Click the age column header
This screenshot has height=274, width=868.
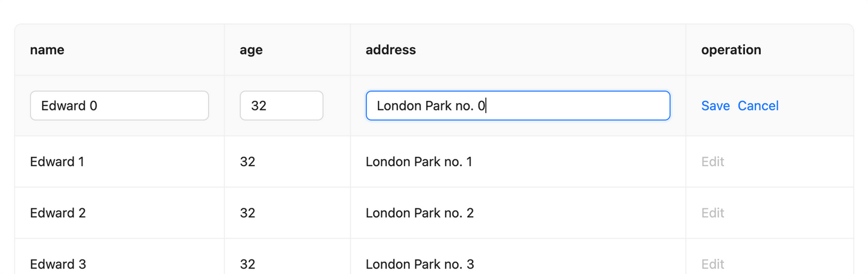click(x=251, y=50)
